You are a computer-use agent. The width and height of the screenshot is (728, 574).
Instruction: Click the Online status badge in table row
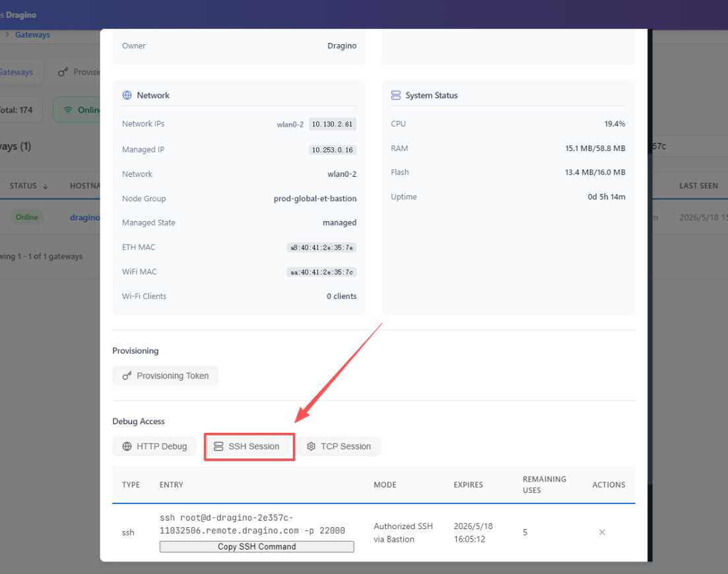coord(27,217)
